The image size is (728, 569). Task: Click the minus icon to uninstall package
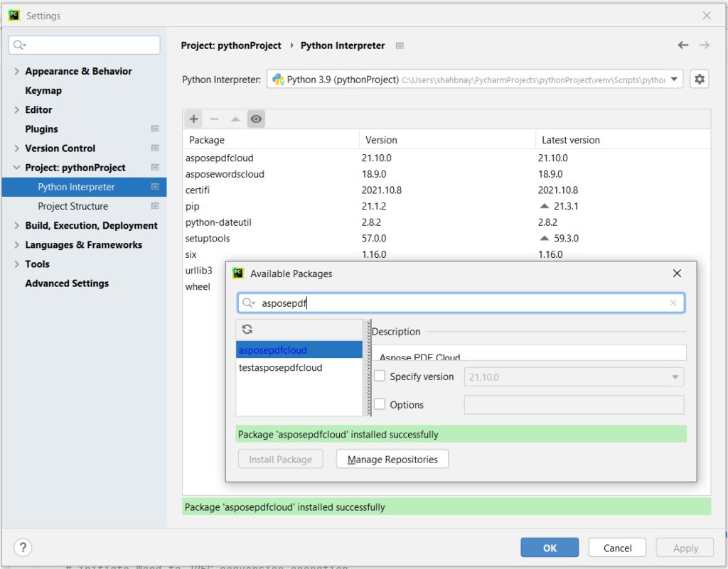coord(214,119)
